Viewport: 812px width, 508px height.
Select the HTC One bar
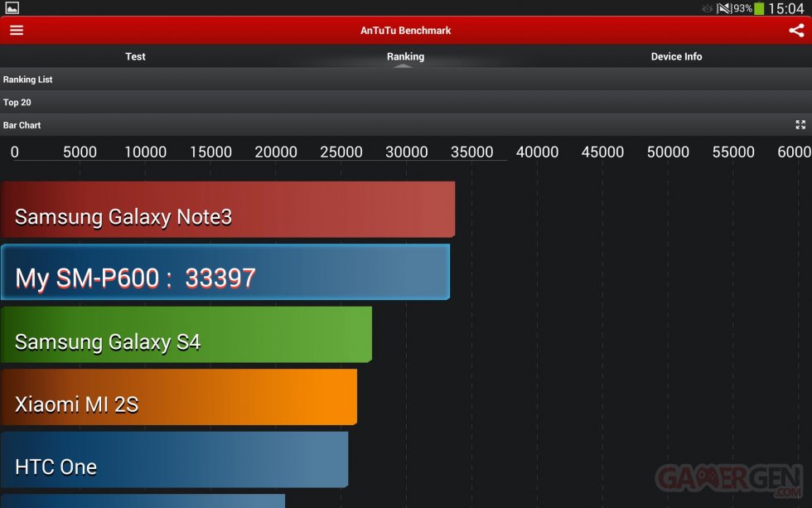coord(174,459)
